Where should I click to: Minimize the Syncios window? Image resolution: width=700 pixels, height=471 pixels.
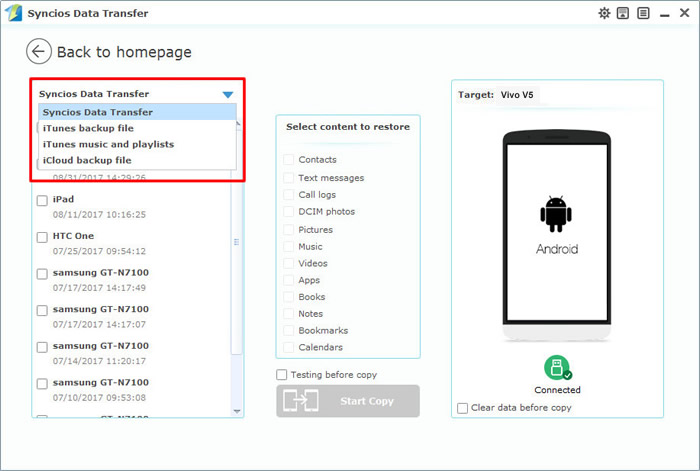pos(665,15)
